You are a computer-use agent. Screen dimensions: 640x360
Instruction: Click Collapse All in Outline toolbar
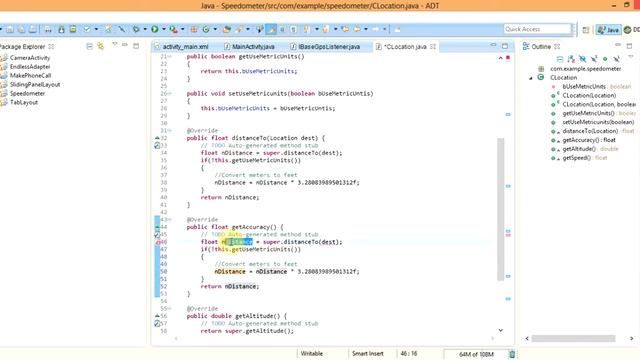tap(560, 59)
